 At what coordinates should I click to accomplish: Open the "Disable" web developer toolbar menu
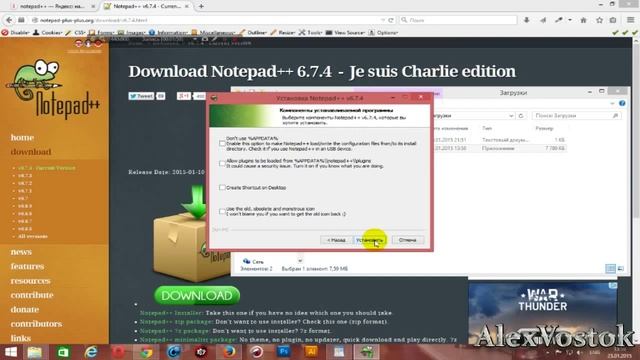pos(16,33)
